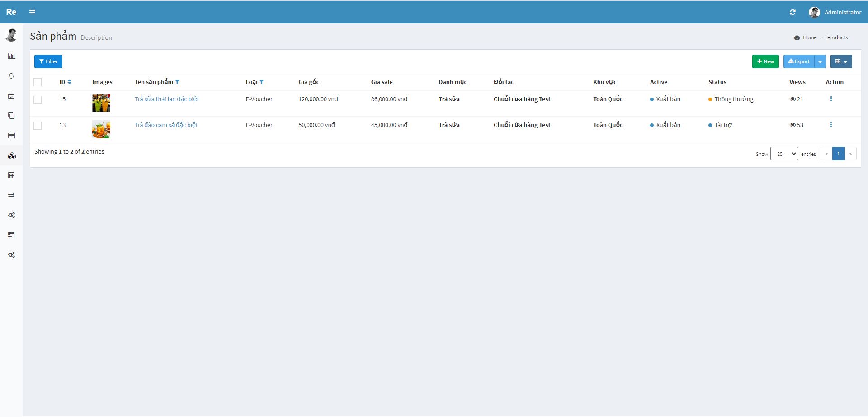Open the gears icon below exchange arrows

click(11, 215)
